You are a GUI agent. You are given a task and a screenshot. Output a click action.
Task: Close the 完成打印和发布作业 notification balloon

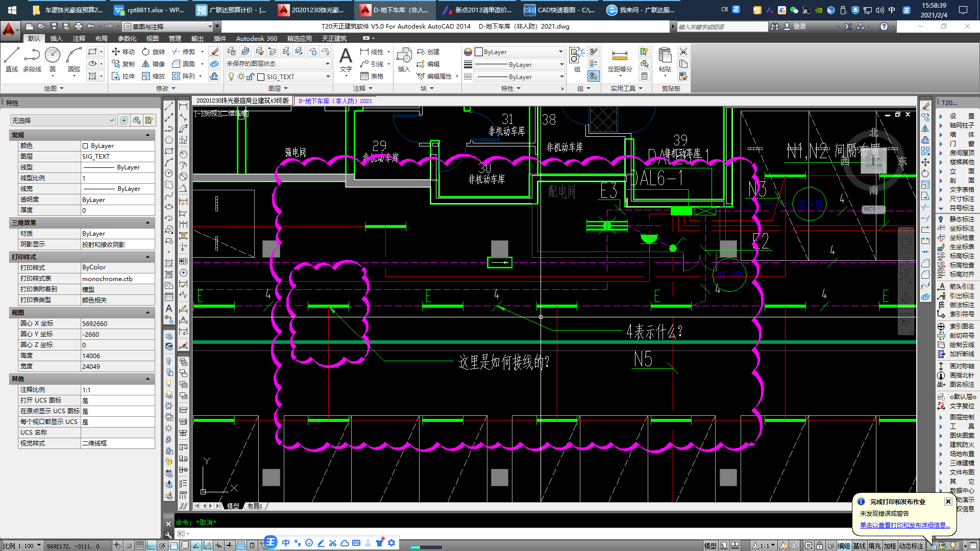(948, 502)
